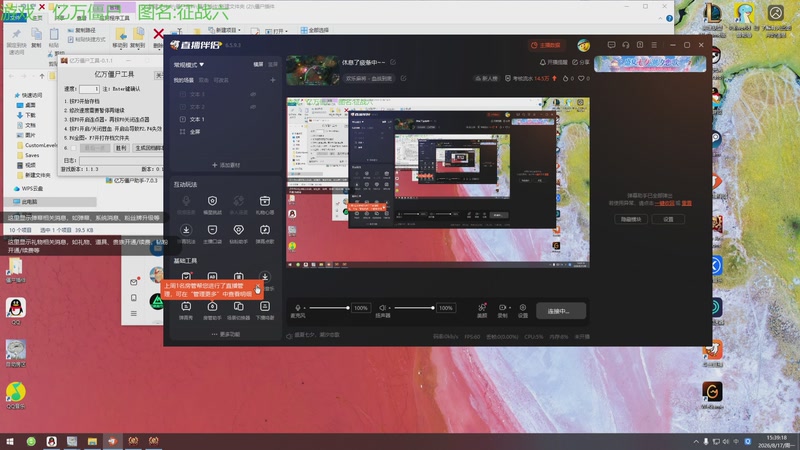This screenshot has height=450, width=800.
Task: Add a new scene with plus icon
Action: pos(272,80)
